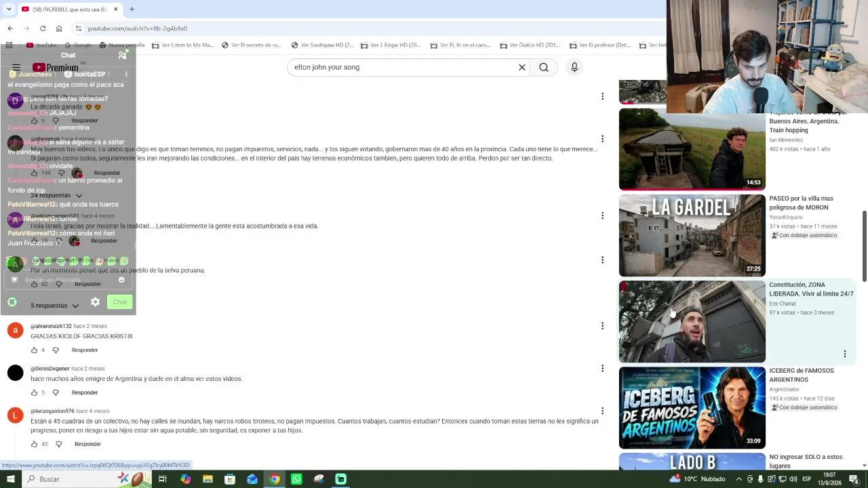Expand the 24 respuestas replies
The image size is (868, 488).
point(56,195)
